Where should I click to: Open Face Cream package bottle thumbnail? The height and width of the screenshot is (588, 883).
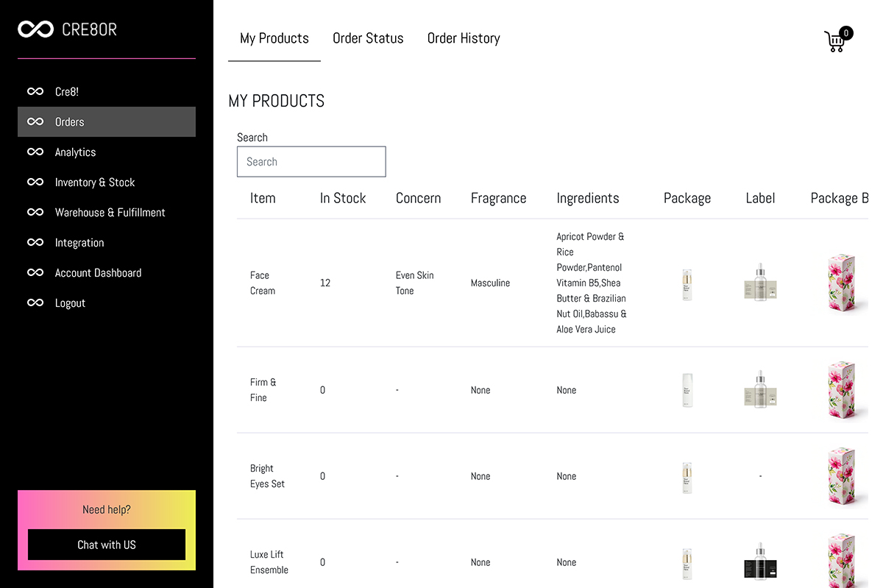pyautogui.click(x=687, y=284)
